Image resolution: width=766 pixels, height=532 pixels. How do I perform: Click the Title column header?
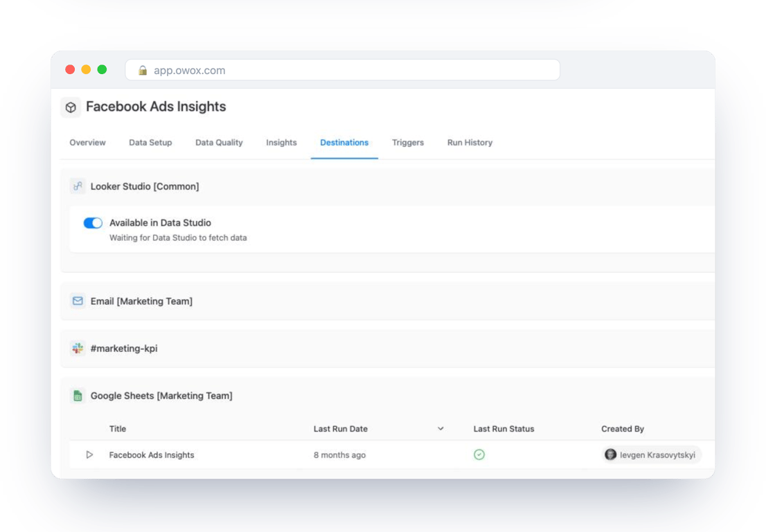(118, 429)
